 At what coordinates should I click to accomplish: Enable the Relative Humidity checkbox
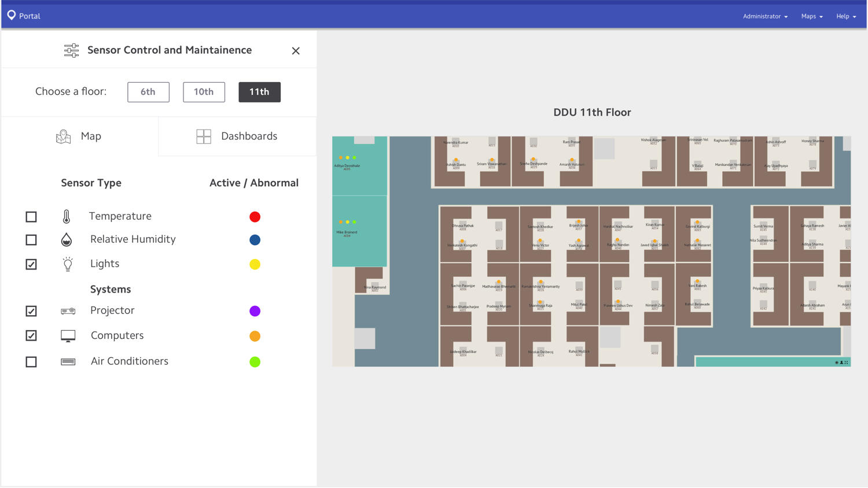pyautogui.click(x=31, y=240)
